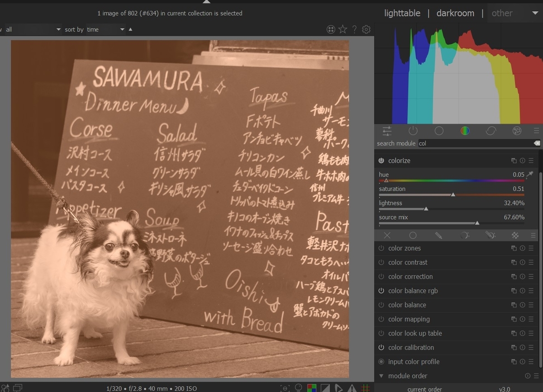Viewport: 543px width, 392px height.
Task: Show active modules power tab
Action: 413,131
